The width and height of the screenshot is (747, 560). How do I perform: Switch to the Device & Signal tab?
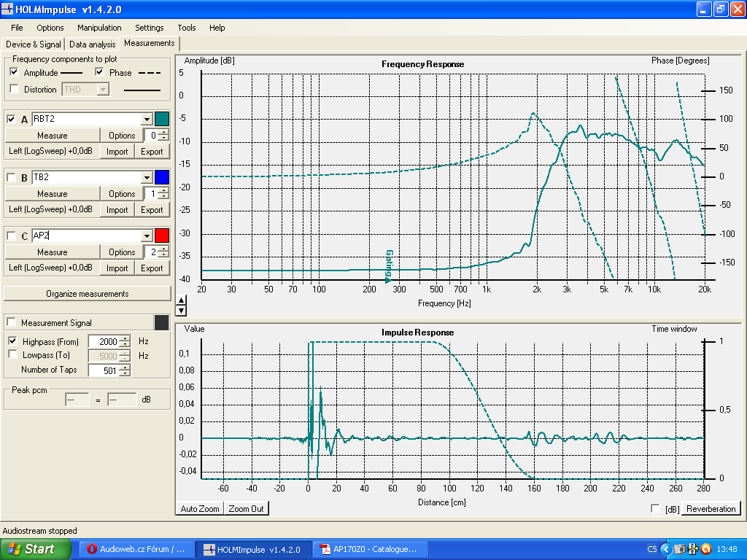[34, 44]
